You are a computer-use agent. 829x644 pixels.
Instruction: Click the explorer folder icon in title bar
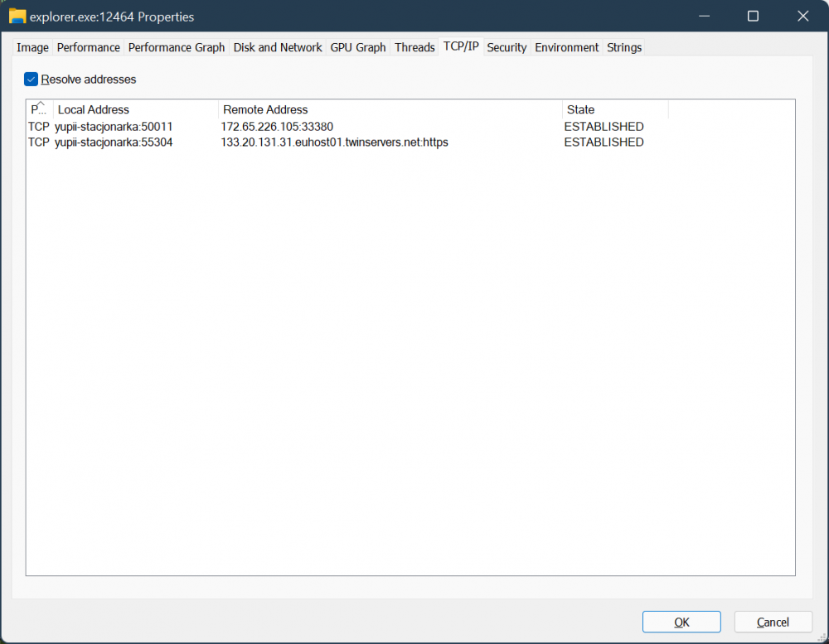coord(17,16)
